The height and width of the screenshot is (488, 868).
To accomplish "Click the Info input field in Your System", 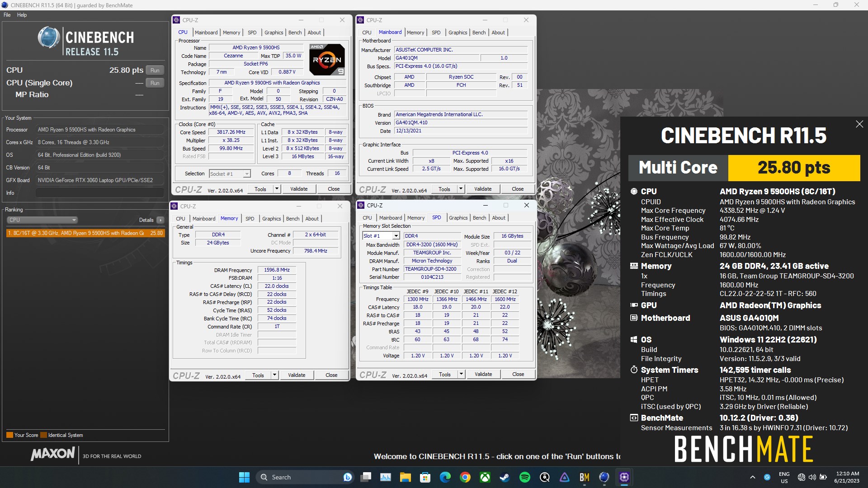I will tap(99, 193).
